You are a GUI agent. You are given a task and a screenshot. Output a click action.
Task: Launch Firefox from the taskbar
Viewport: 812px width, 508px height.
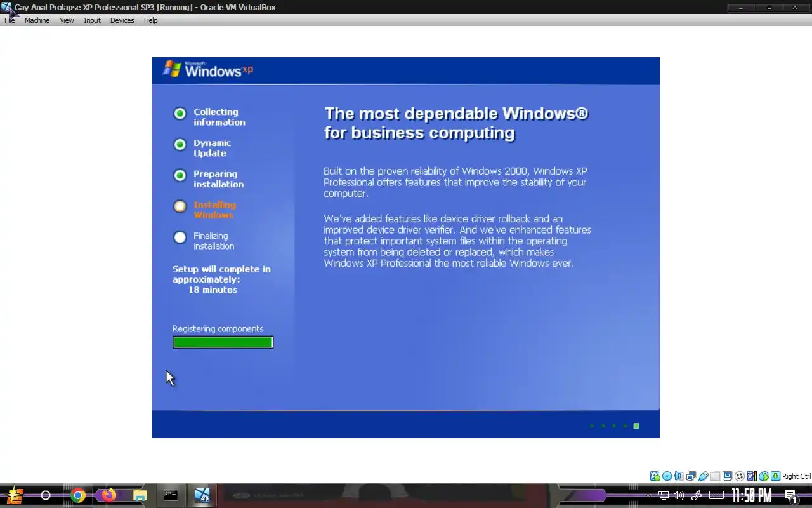[x=109, y=495]
